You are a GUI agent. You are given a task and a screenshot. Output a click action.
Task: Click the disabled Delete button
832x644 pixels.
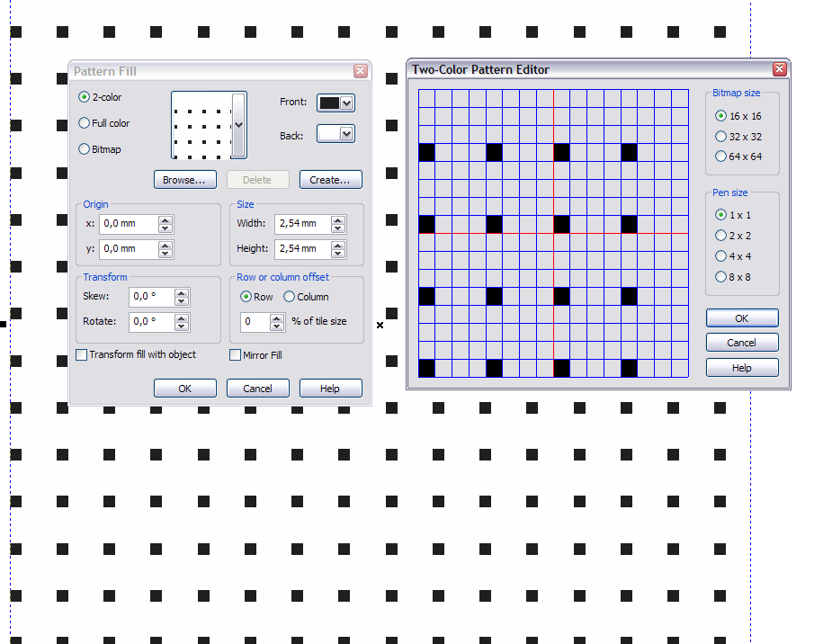[x=258, y=180]
